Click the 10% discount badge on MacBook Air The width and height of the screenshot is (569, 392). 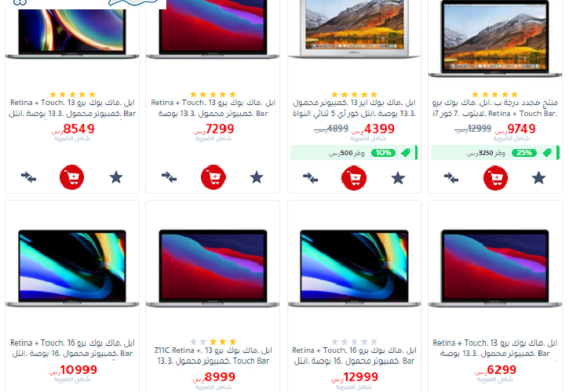(383, 153)
